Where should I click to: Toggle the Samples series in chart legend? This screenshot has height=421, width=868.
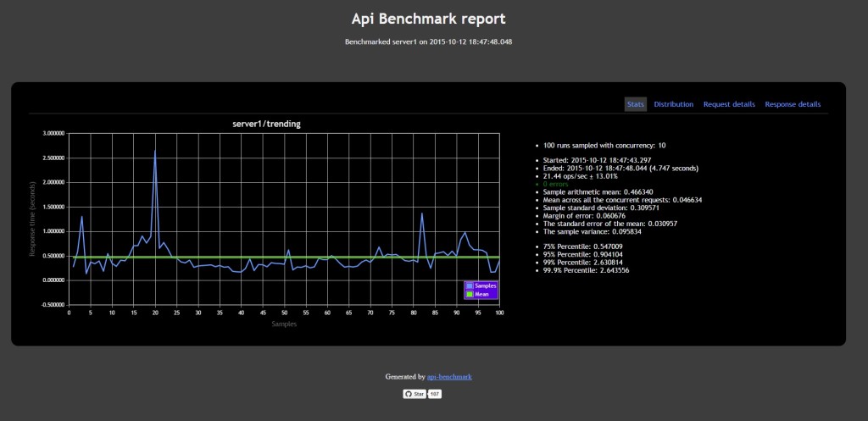[481, 286]
